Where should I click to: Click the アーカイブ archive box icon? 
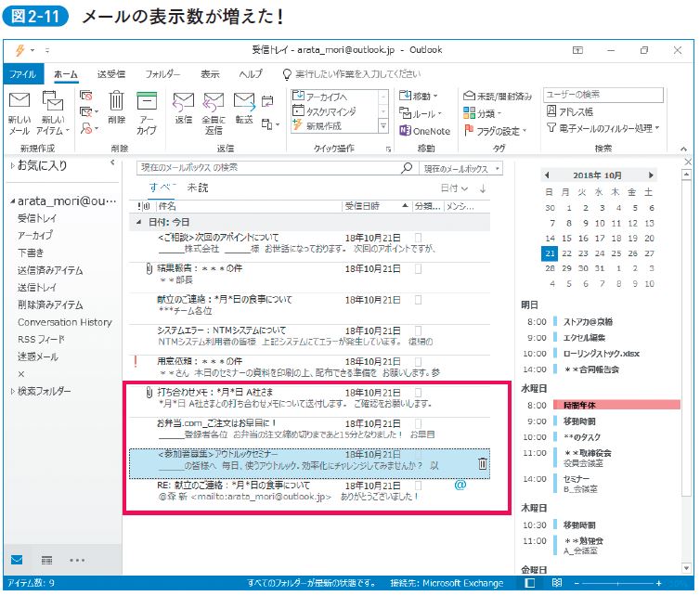(x=147, y=100)
